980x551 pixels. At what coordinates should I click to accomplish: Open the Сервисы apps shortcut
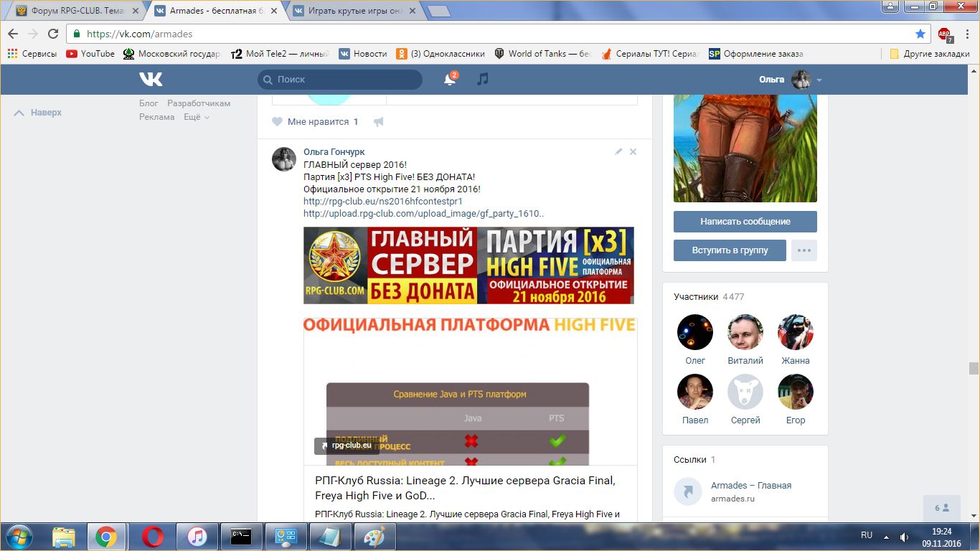[x=32, y=54]
